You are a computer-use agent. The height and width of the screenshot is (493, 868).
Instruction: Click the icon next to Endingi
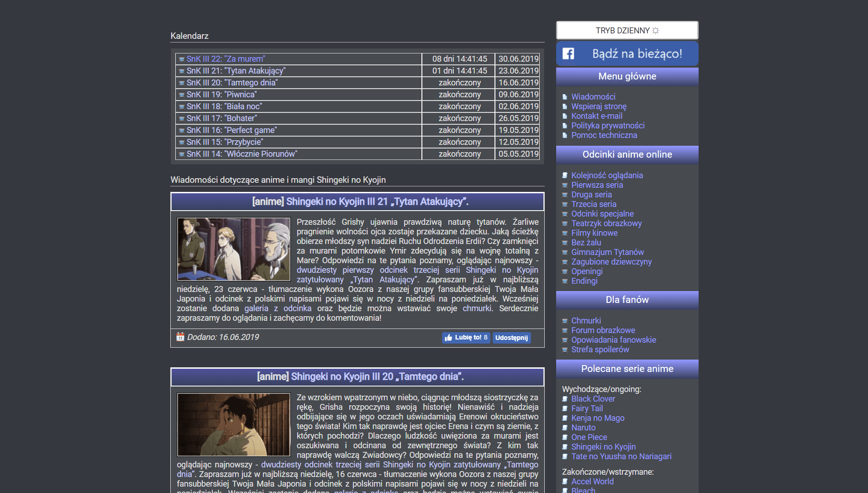click(x=565, y=281)
